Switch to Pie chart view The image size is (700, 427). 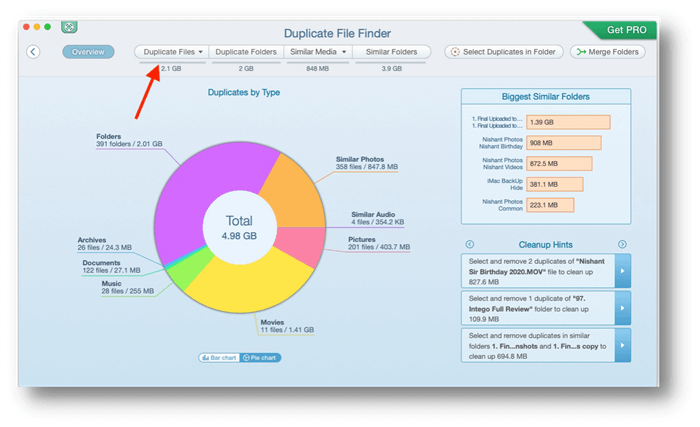[x=260, y=358]
